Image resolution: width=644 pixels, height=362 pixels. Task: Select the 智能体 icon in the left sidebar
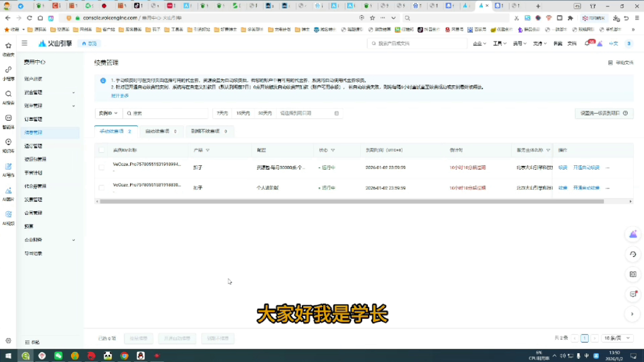pyautogui.click(x=8, y=118)
